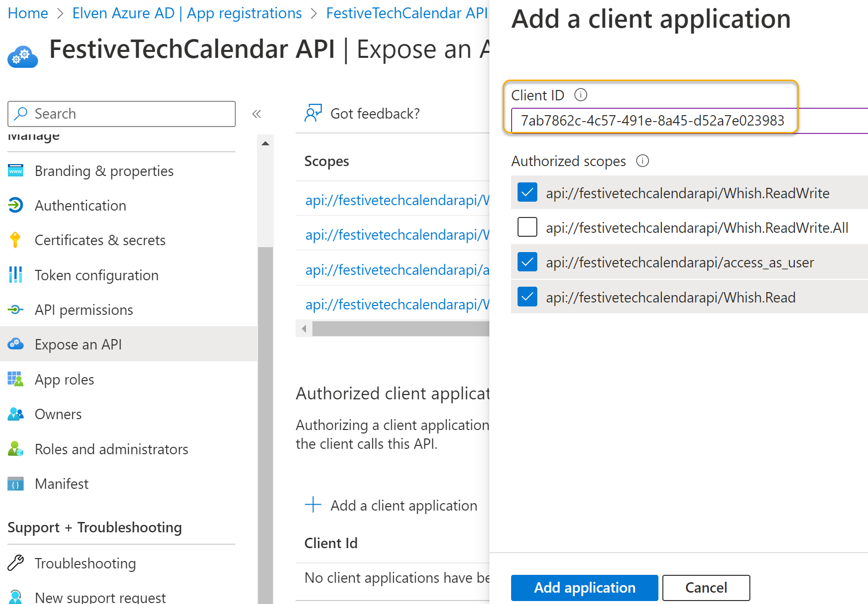Viewport: 868px width, 604px height.
Task: Uncheck the Whish.ReadWrite scope checkbox
Action: tap(527, 193)
